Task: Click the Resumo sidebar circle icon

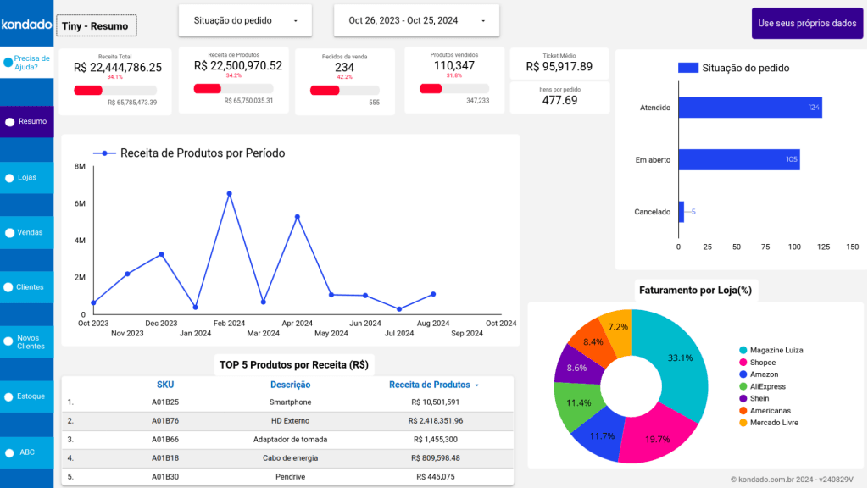Action: click(x=10, y=122)
